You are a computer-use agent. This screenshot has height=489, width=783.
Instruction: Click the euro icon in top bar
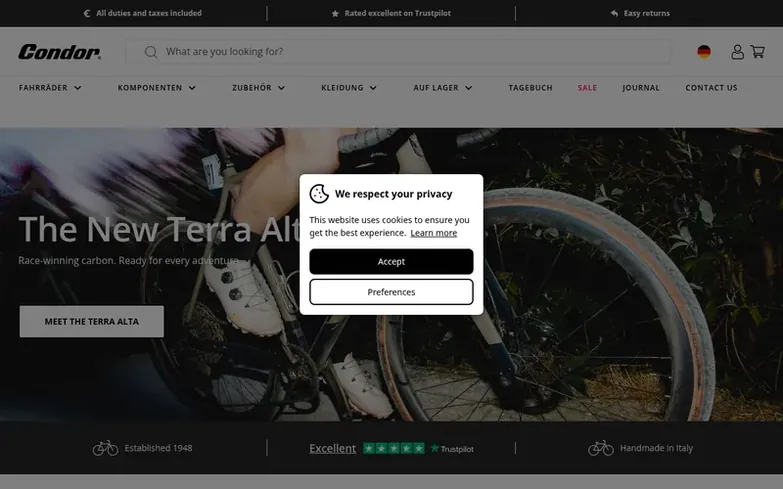point(87,13)
